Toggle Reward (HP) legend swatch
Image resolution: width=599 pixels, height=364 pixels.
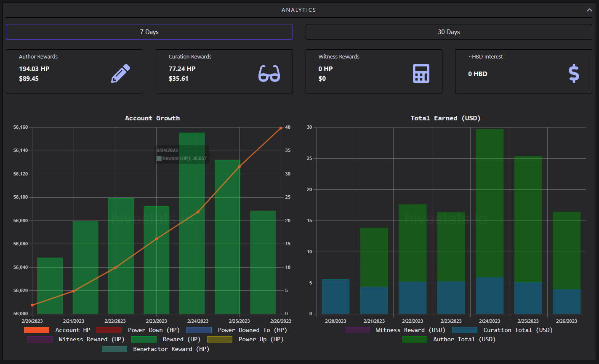(x=144, y=340)
